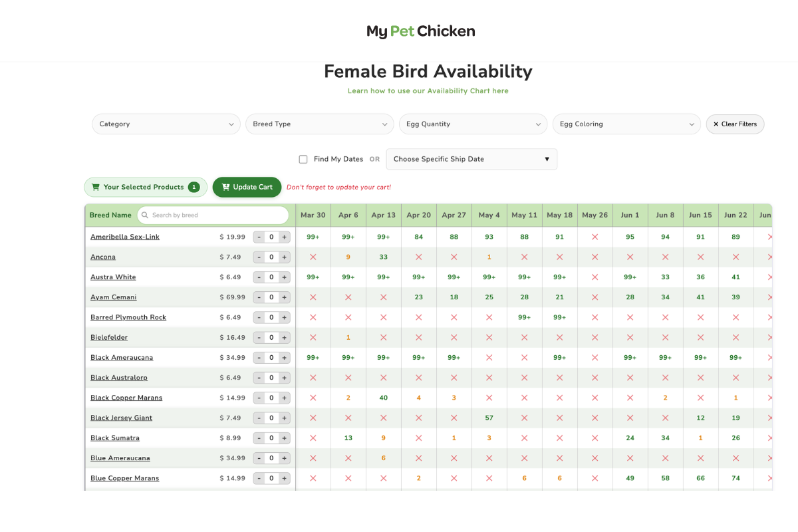The image size is (798, 532).
Task: Open Your Selected Products cart summary
Action: pos(146,188)
